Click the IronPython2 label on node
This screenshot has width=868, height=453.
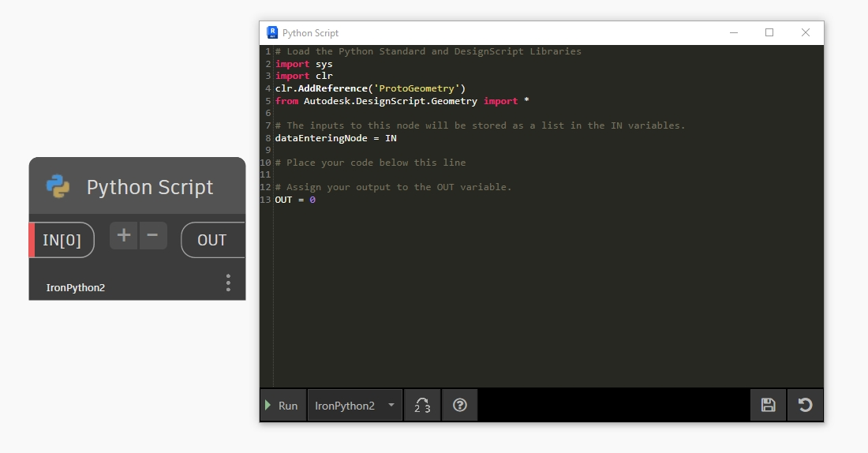tap(75, 287)
